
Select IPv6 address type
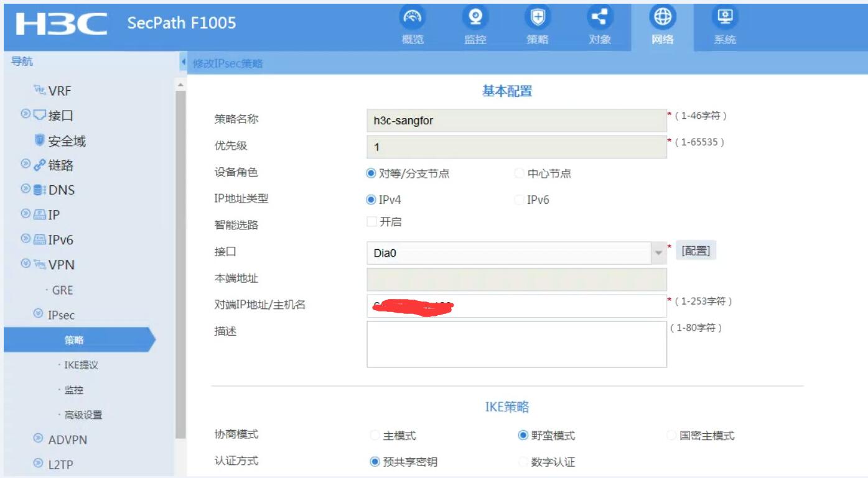click(520, 200)
